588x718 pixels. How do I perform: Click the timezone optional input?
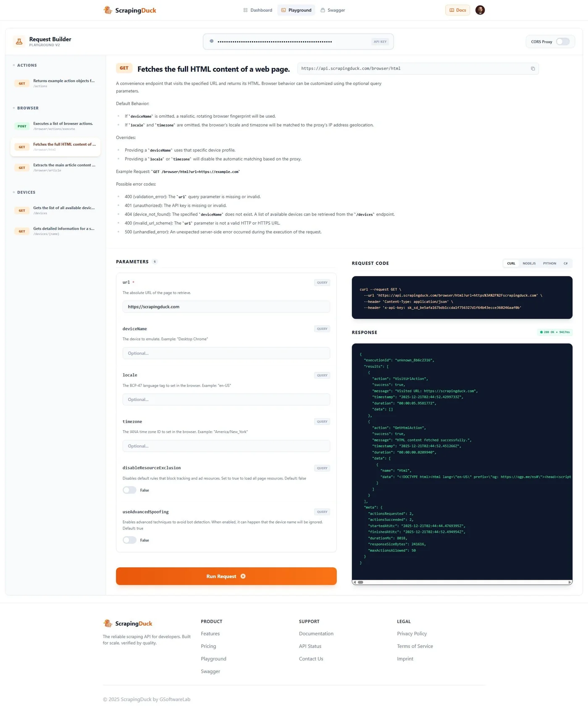tap(226, 446)
